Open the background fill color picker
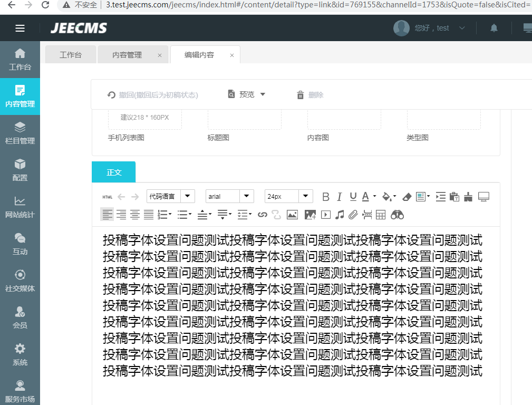532x405 pixels. (x=388, y=197)
